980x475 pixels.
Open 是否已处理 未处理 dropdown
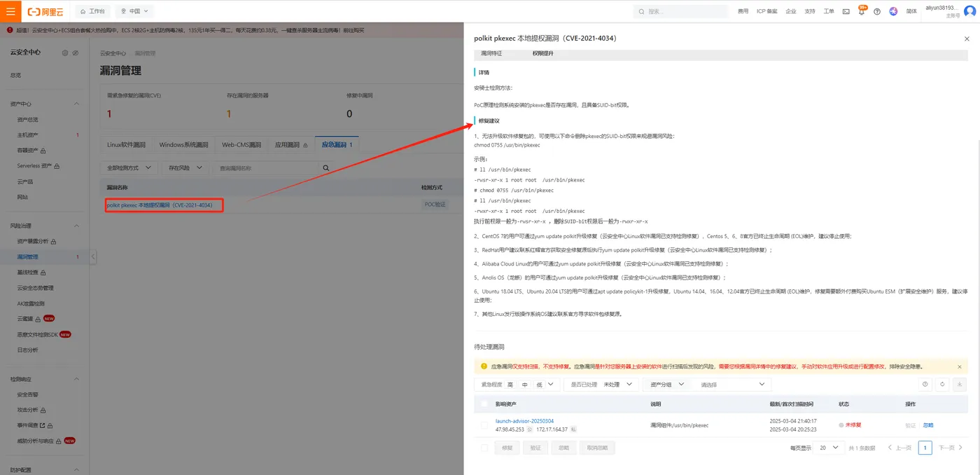coord(601,385)
